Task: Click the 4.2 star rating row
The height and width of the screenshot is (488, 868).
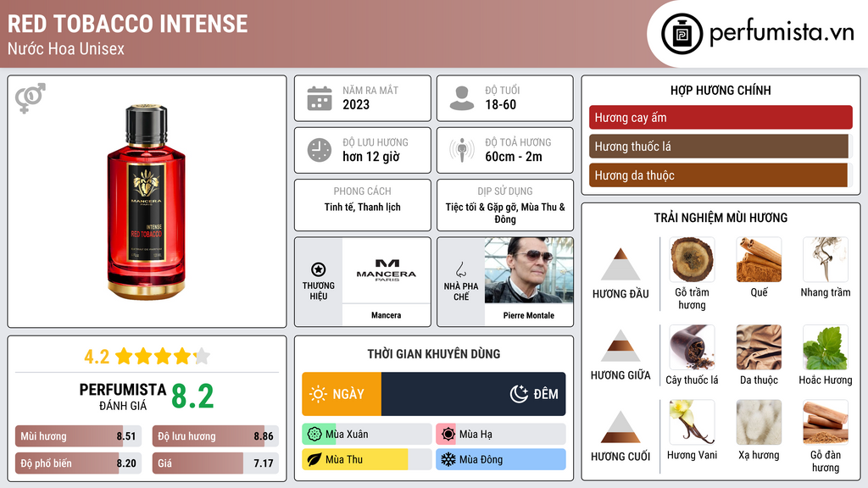Action: click(x=147, y=356)
